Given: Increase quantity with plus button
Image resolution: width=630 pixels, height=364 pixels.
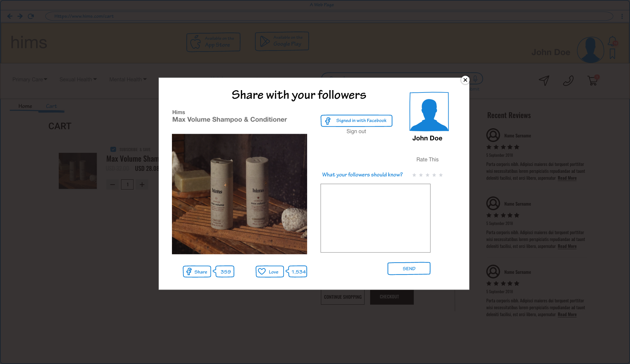Looking at the screenshot, I should [142, 185].
